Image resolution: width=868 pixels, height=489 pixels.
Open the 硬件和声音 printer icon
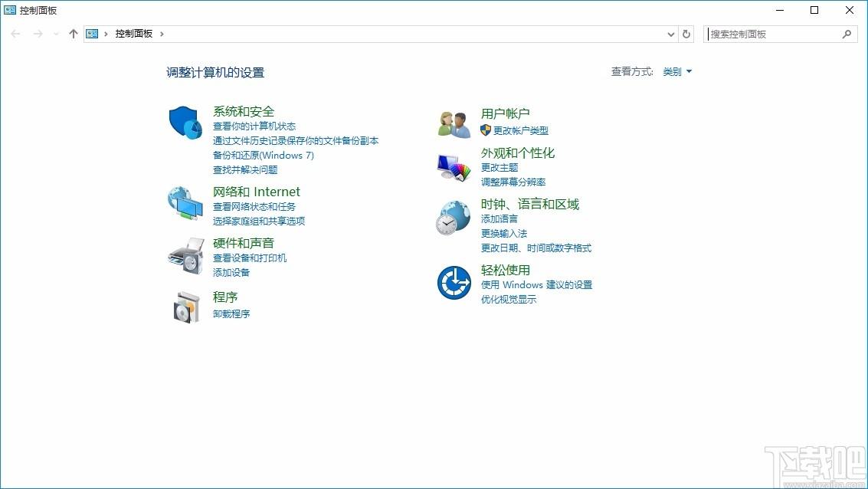pyautogui.click(x=186, y=256)
